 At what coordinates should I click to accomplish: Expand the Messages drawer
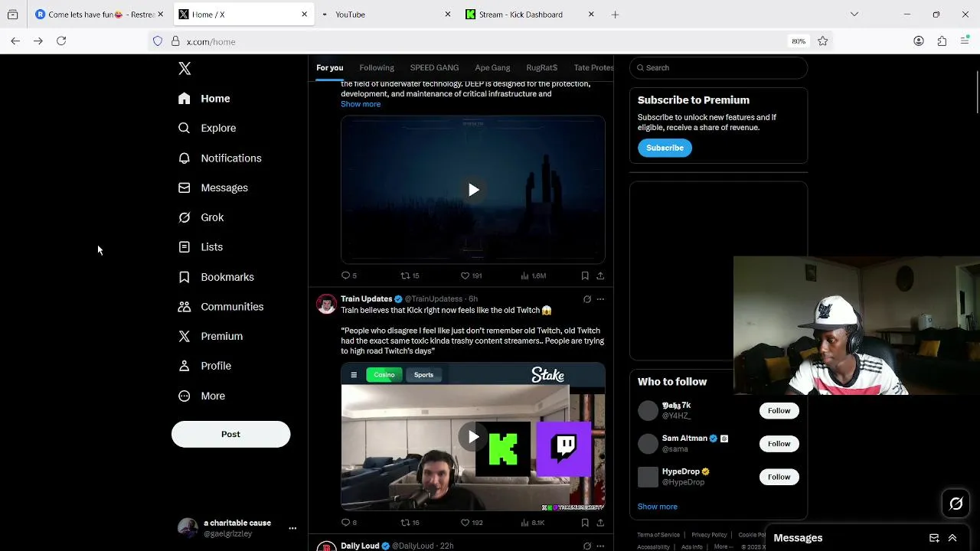click(952, 538)
